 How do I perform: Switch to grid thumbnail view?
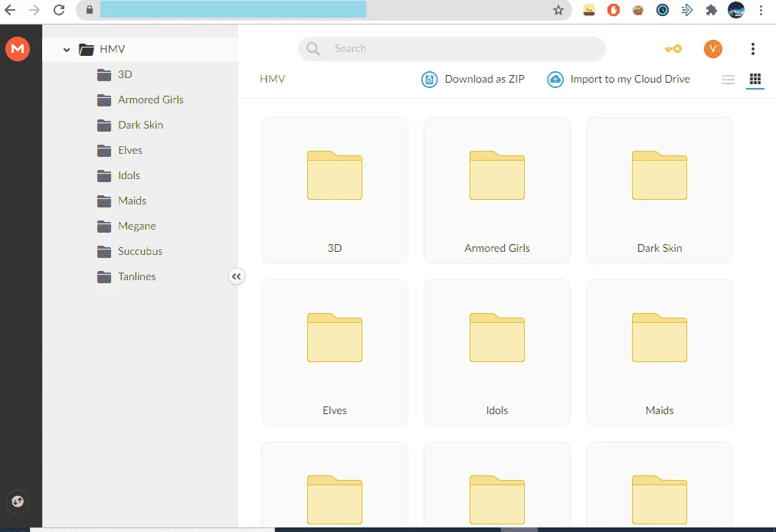(x=755, y=79)
